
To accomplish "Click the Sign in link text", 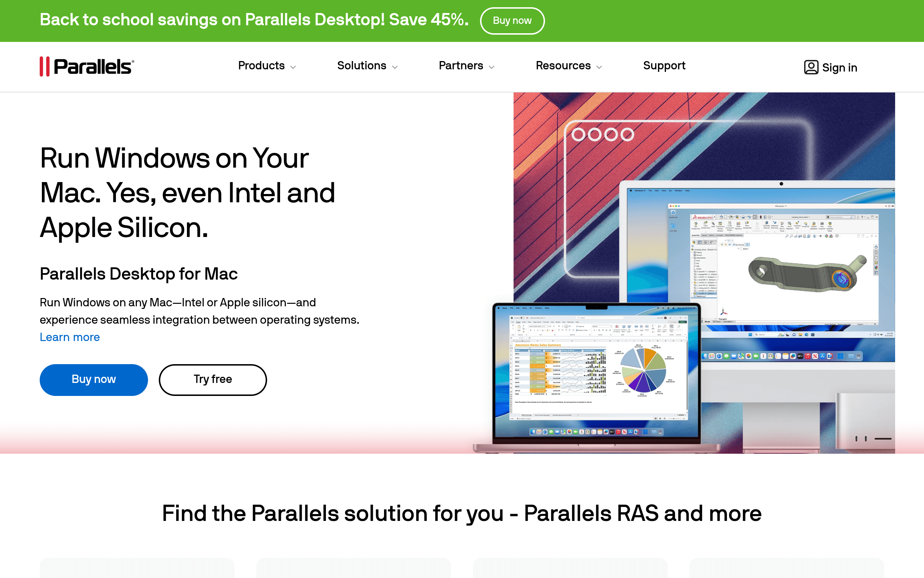I will (x=839, y=68).
